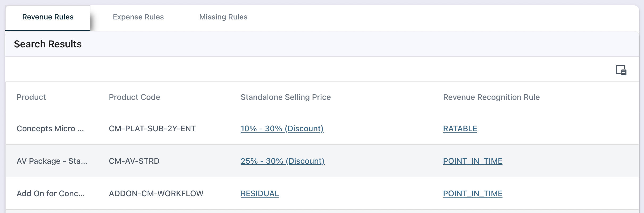The height and width of the screenshot is (213, 644).
Task: Click the CM-PLAT-SUB-2Y-ENT product code
Action: tap(152, 129)
